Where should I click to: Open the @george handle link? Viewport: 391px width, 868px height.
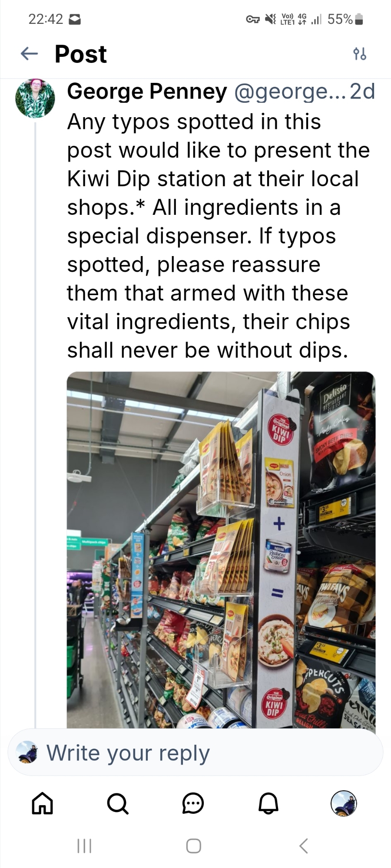tap(289, 92)
